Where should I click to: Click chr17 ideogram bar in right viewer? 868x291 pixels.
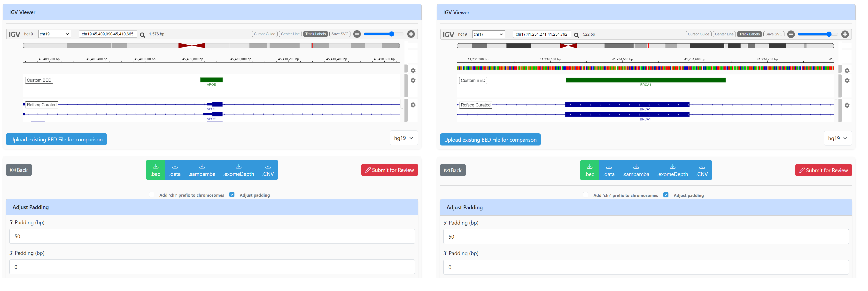645,46
